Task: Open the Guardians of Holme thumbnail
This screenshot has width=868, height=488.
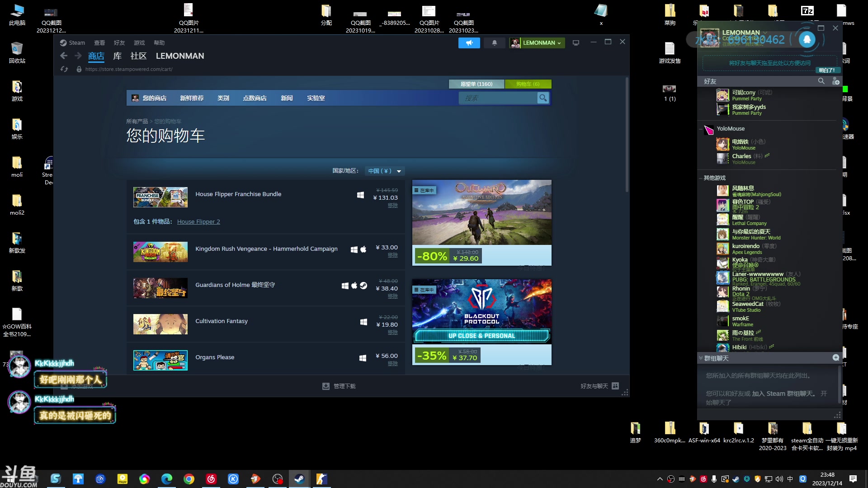Action: [160, 288]
